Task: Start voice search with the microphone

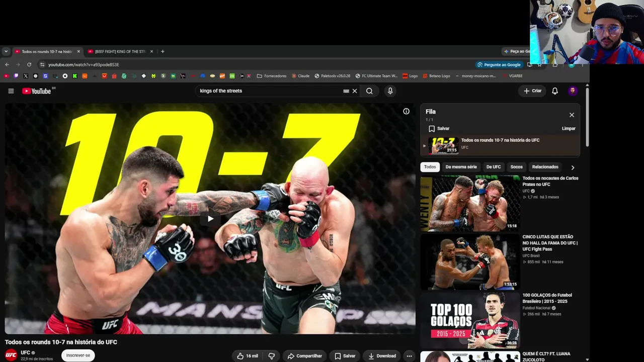Action: [390, 91]
